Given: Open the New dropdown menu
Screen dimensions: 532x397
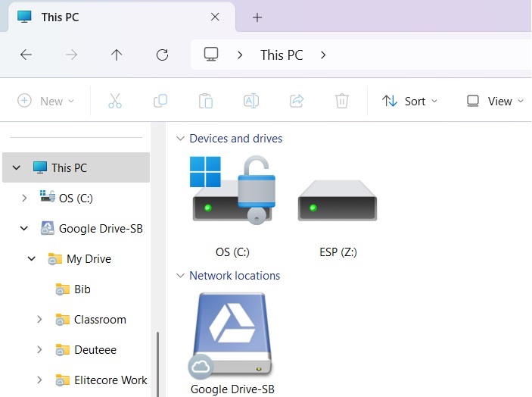Looking at the screenshot, I should click(x=46, y=101).
